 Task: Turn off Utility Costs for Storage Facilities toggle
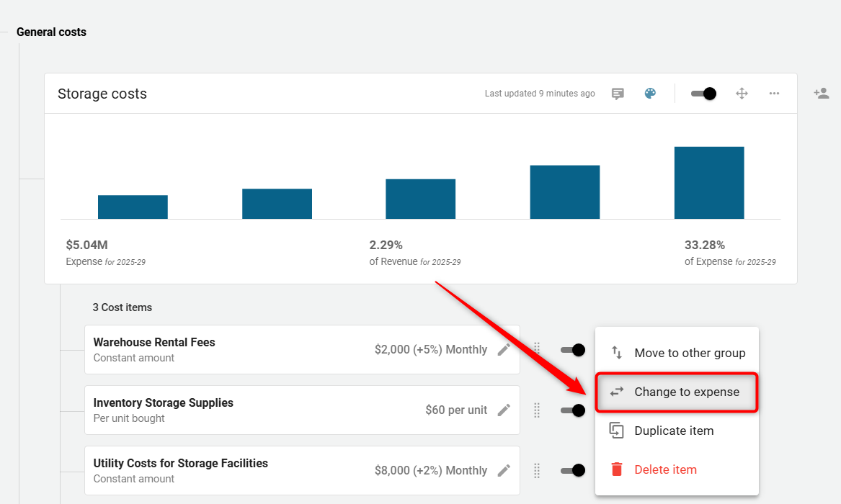tap(573, 470)
